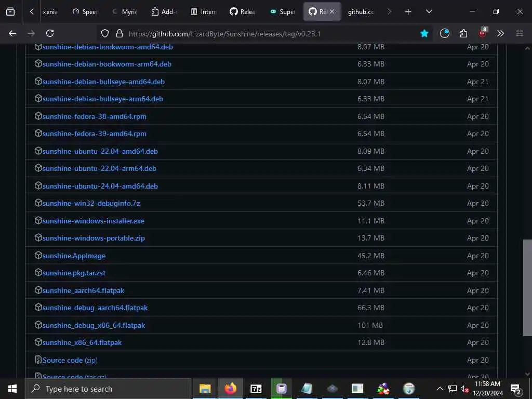The height and width of the screenshot is (399, 532).
Task: Click package icon beside sunshine.AppImage
Action: click(x=38, y=255)
